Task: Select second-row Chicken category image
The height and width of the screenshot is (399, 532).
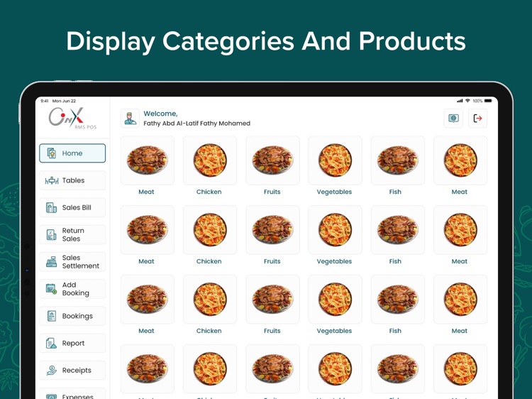Action: click(x=210, y=230)
